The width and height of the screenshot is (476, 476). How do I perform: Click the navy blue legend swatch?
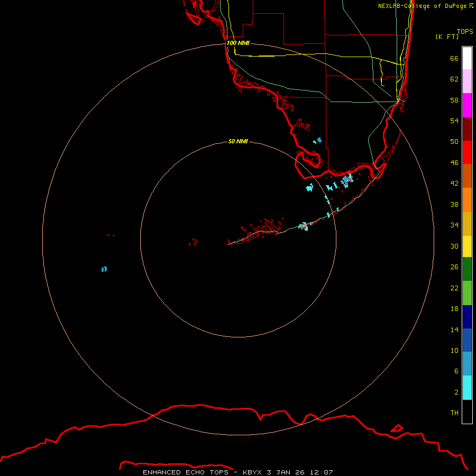[467, 317]
